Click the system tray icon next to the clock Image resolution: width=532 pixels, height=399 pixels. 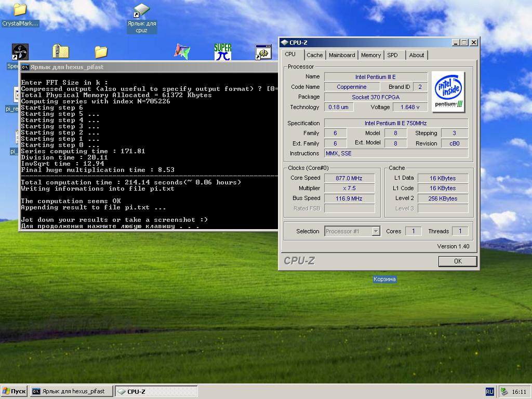click(x=504, y=392)
